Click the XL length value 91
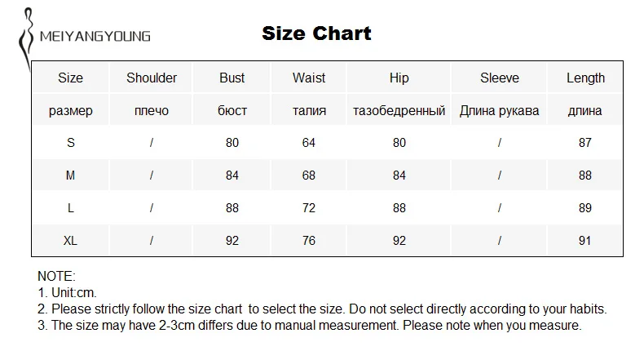The width and height of the screenshot is (644, 351). pyautogui.click(x=585, y=241)
